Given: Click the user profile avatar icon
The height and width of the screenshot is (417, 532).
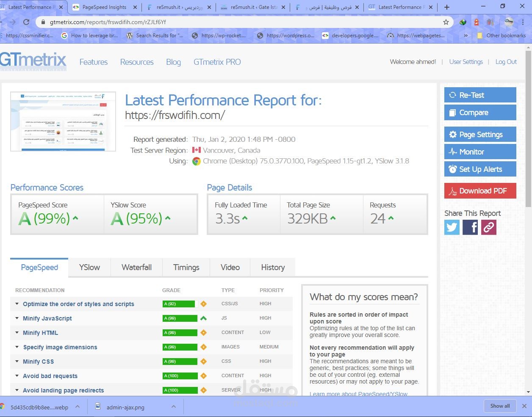Looking at the screenshot, I should click(x=509, y=22).
